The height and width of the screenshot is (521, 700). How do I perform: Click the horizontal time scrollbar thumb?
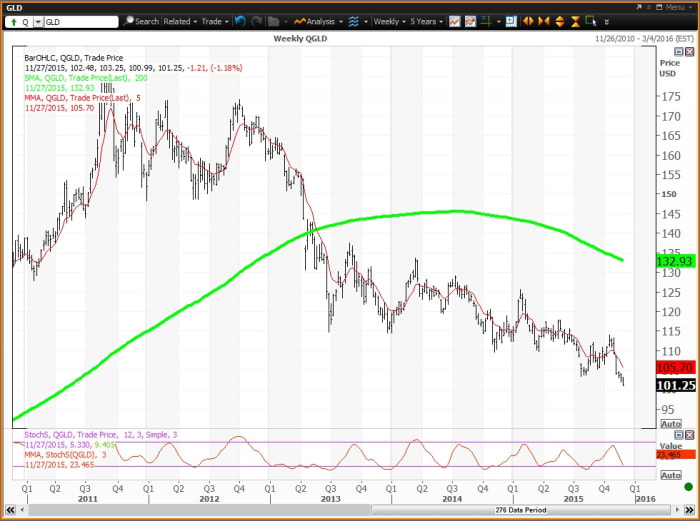pyautogui.click(x=330, y=510)
